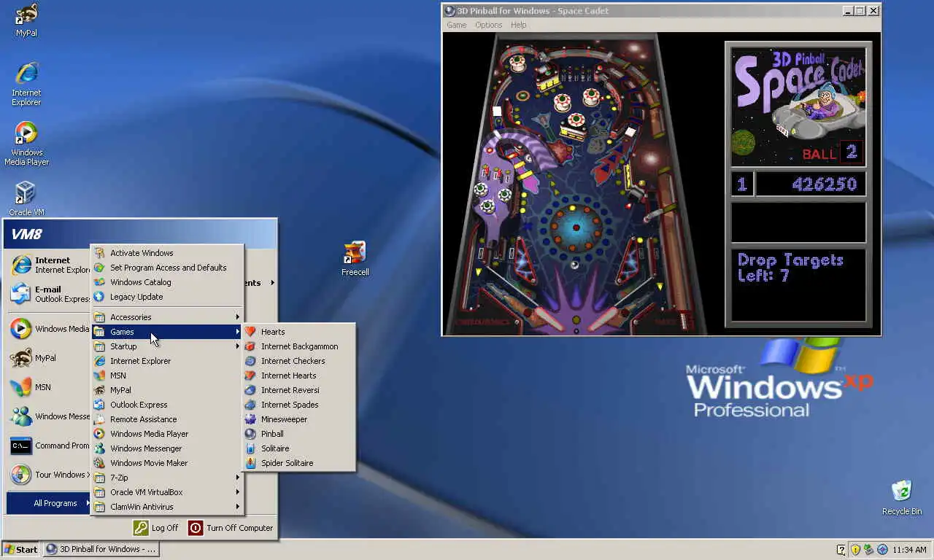Click the taskbar clock showing 11:34 AM
Screen dimensions: 934x560
pyautogui.click(x=909, y=550)
